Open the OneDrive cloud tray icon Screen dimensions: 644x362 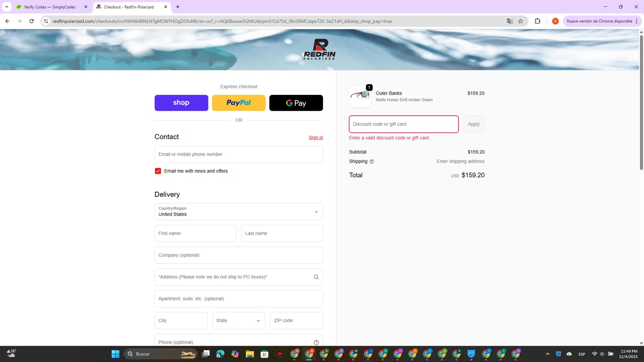point(569,354)
